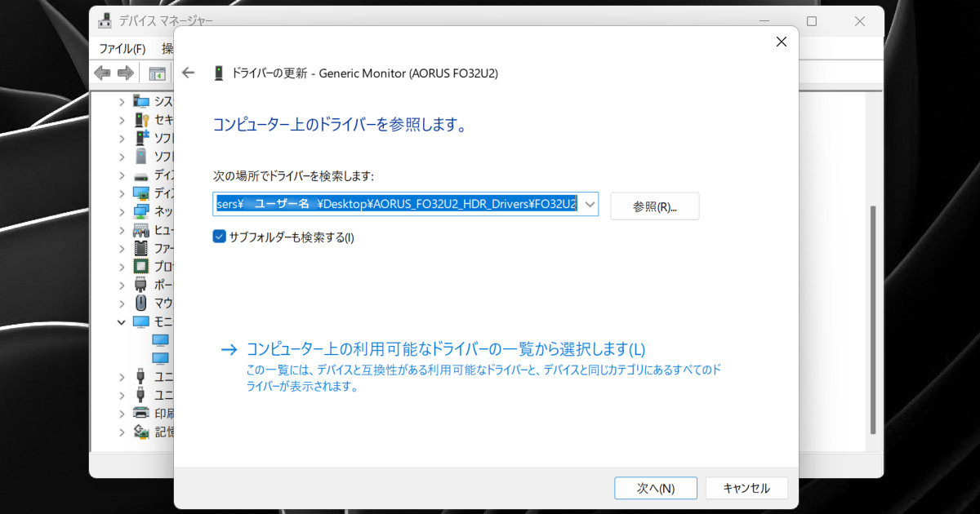Select the ネッ network adapters icon

tap(141, 211)
